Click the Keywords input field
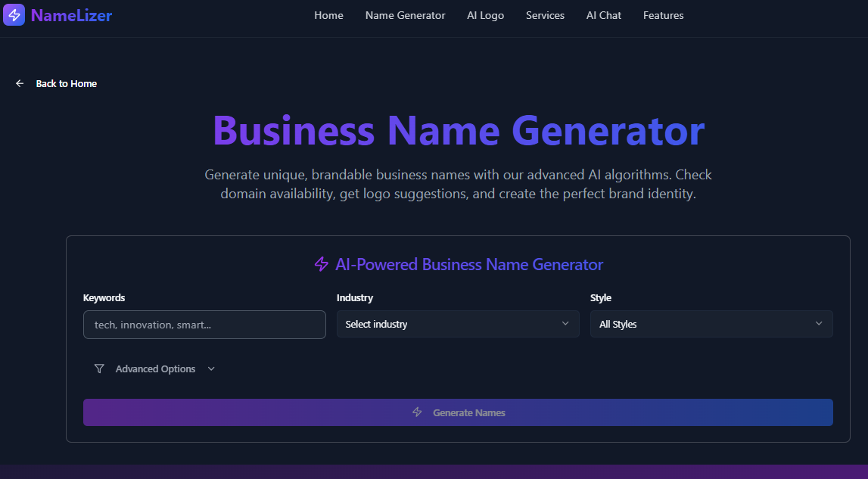868x479 pixels. [204, 324]
